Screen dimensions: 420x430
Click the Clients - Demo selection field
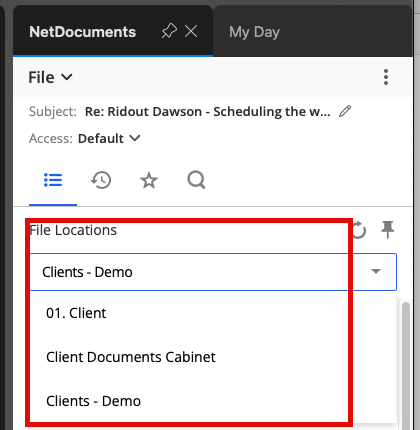coord(213,272)
